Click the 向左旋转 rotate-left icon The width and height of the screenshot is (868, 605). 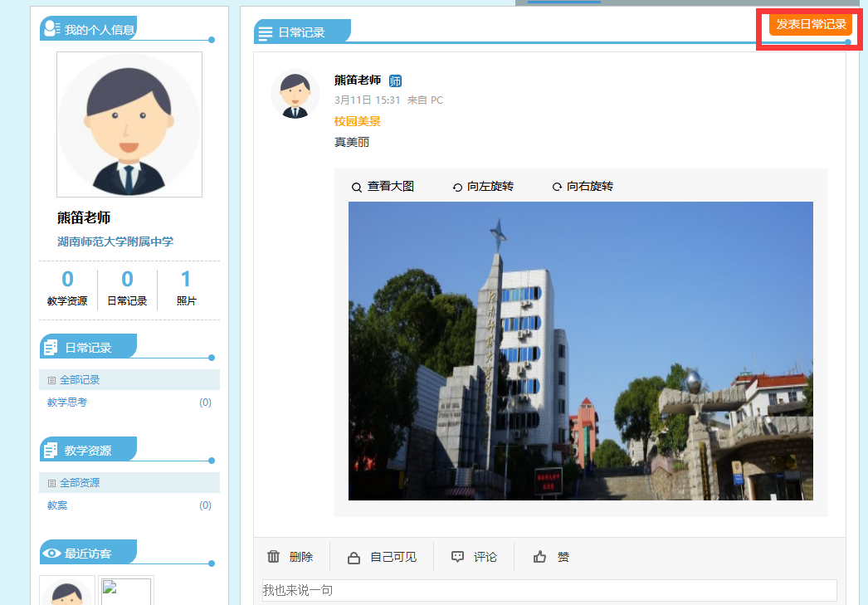click(457, 188)
